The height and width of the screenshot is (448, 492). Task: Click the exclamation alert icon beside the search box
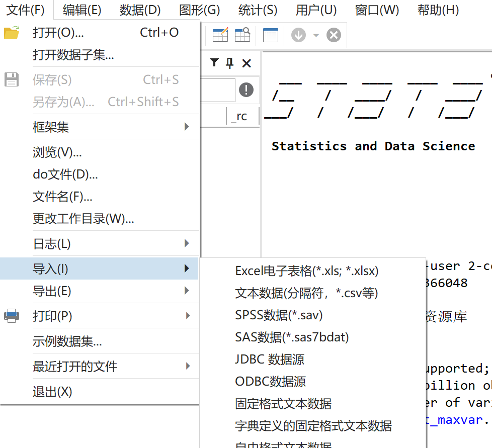tap(247, 90)
